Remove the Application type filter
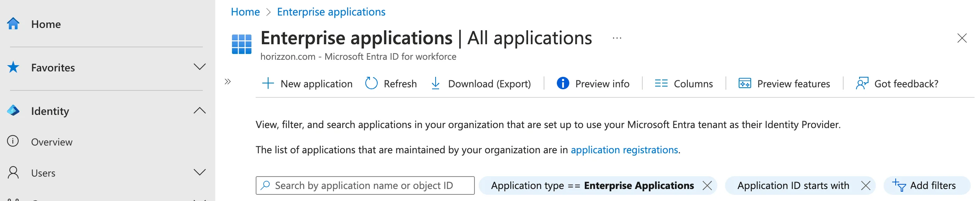The image size is (980, 201). pyautogui.click(x=707, y=185)
